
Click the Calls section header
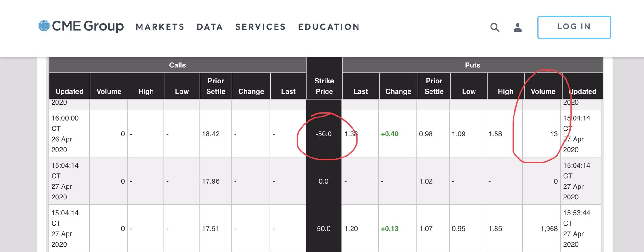tap(178, 65)
